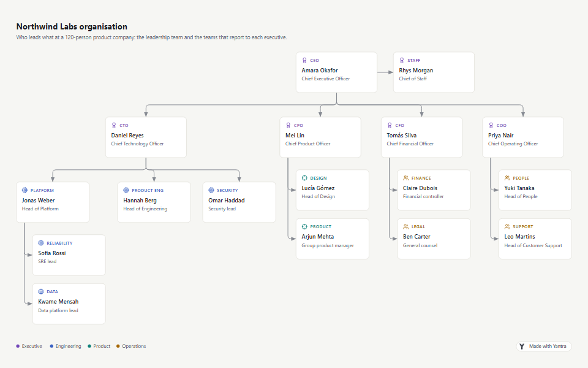
Task: Click the Head of Design subtitle
Action: pos(318,197)
